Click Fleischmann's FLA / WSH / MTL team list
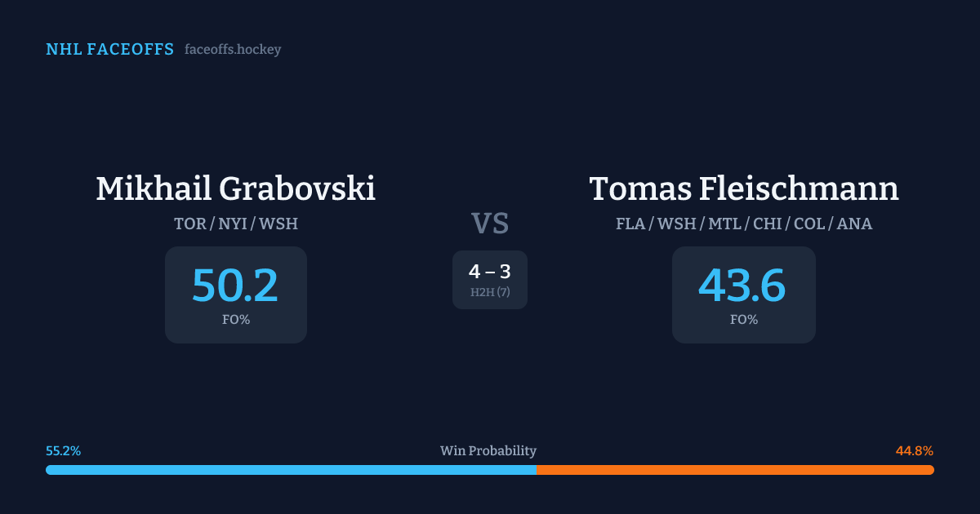 coord(743,224)
